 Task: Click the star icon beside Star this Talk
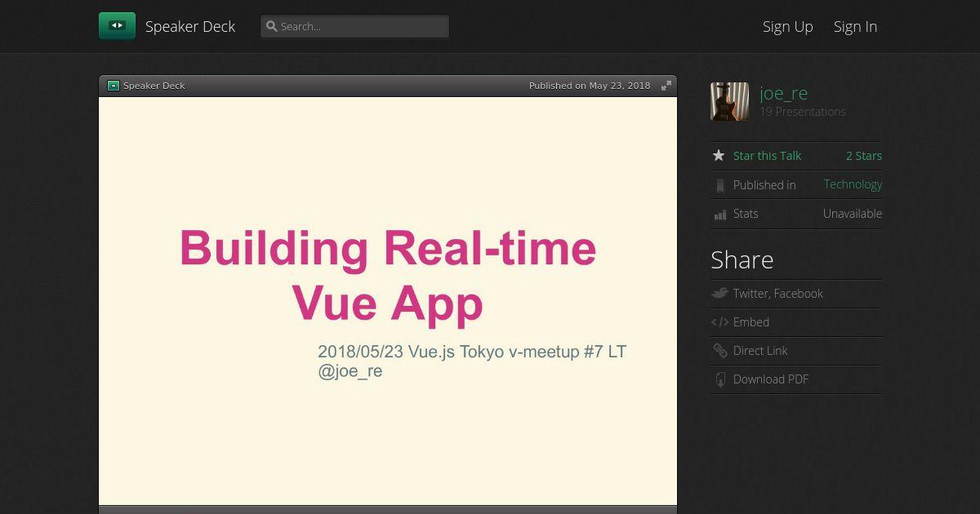click(x=719, y=155)
